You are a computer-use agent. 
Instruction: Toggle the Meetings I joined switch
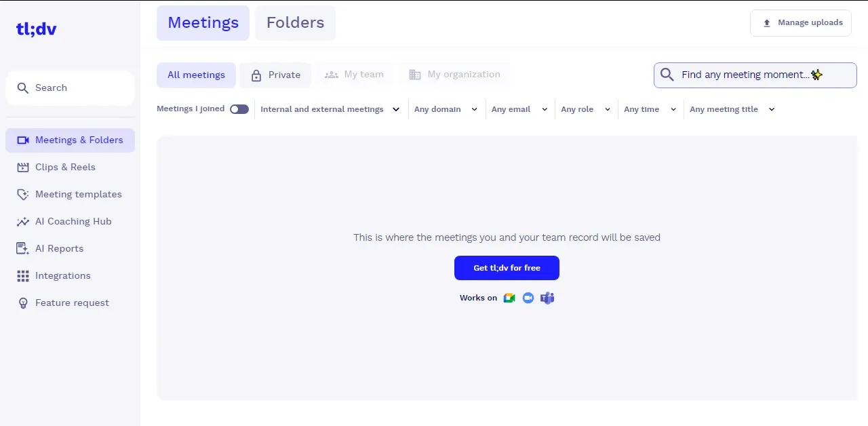click(x=239, y=109)
